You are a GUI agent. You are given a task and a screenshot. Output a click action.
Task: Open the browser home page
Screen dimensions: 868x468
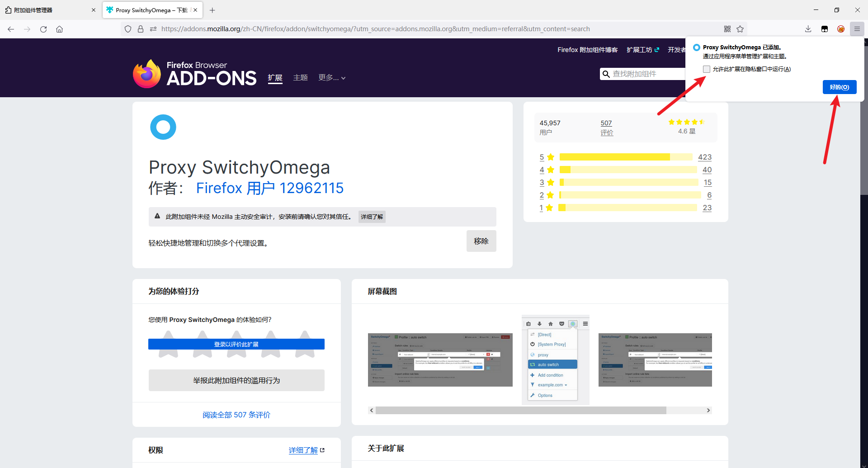click(x=59, y=29)
